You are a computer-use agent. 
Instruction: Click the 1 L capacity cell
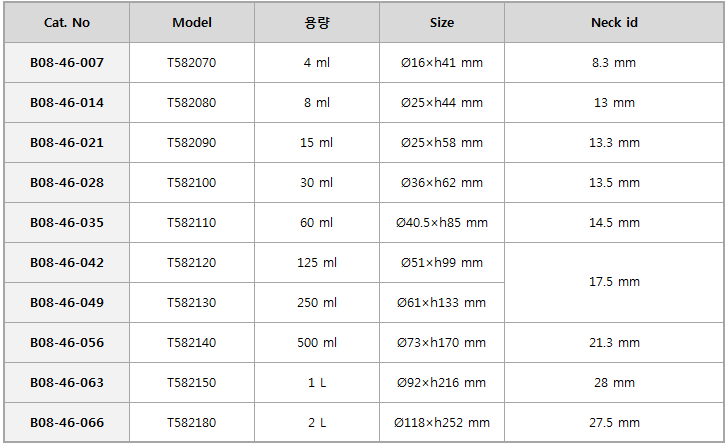pos(317,382)
